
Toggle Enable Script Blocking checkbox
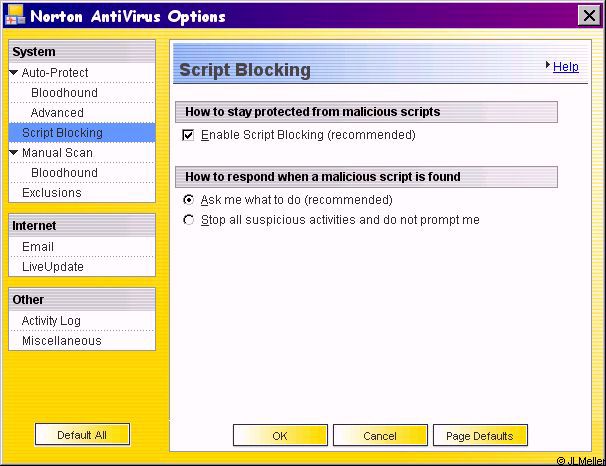[188, 135]
